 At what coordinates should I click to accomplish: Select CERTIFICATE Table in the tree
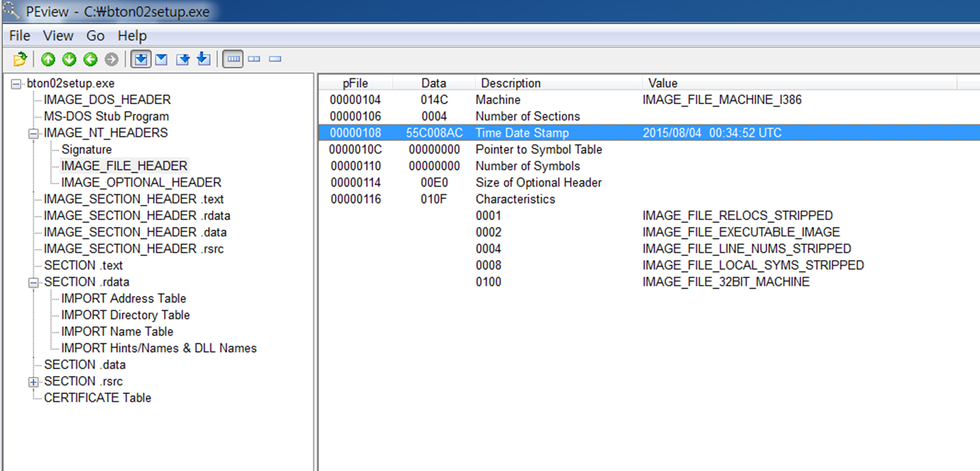[x=98, y=398]
